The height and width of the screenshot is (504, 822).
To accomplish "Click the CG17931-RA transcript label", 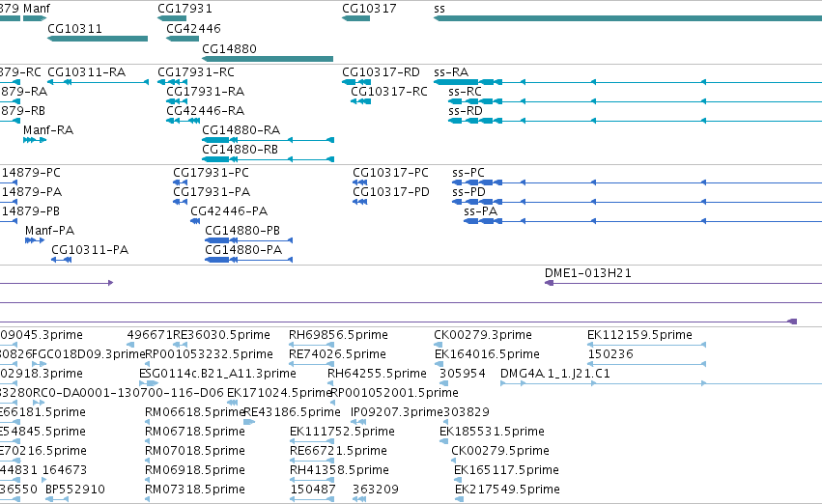I will point(206,92).
